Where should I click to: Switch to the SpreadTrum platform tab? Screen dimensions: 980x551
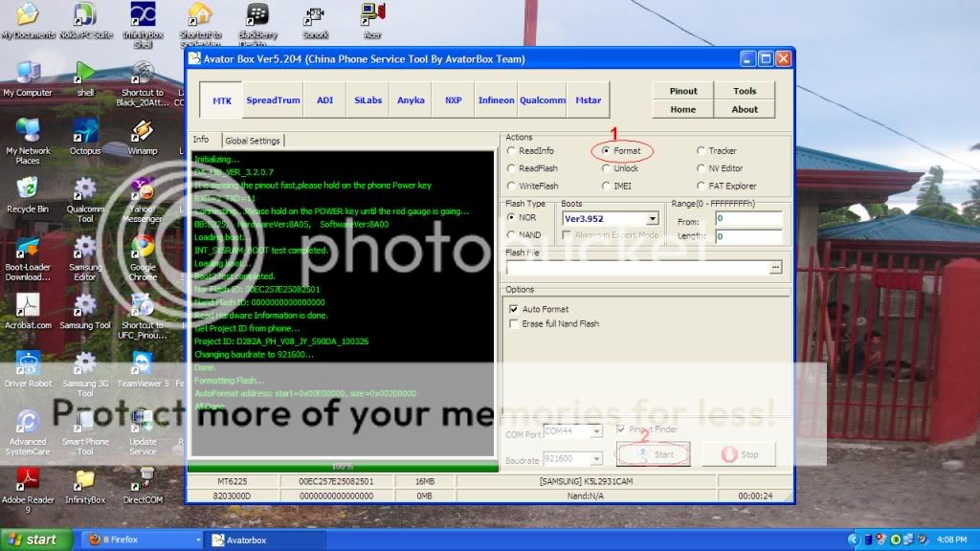coord(273,100)
